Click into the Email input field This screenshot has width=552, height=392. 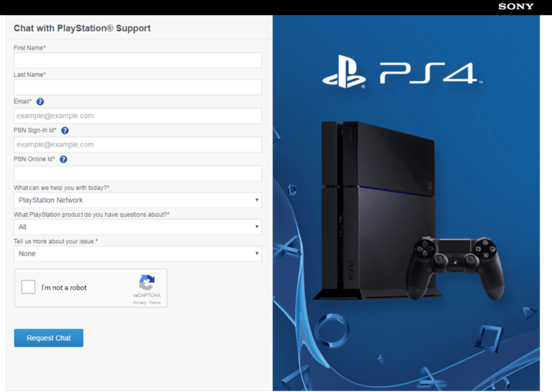138,116
